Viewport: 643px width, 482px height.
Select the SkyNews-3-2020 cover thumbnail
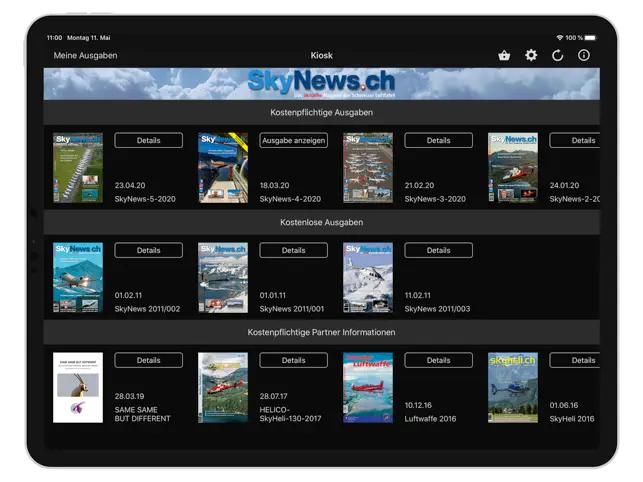[x=368, y=167]
